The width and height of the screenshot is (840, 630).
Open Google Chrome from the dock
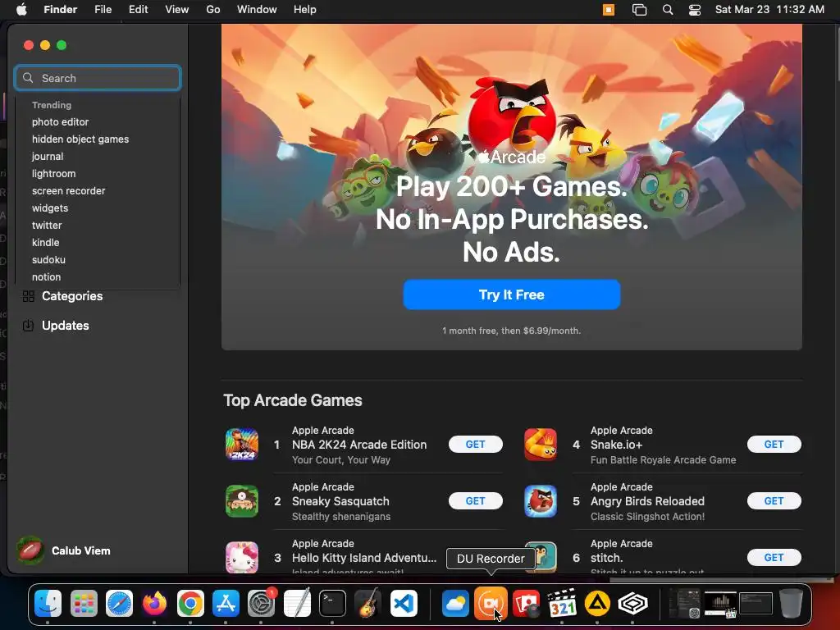190,604
